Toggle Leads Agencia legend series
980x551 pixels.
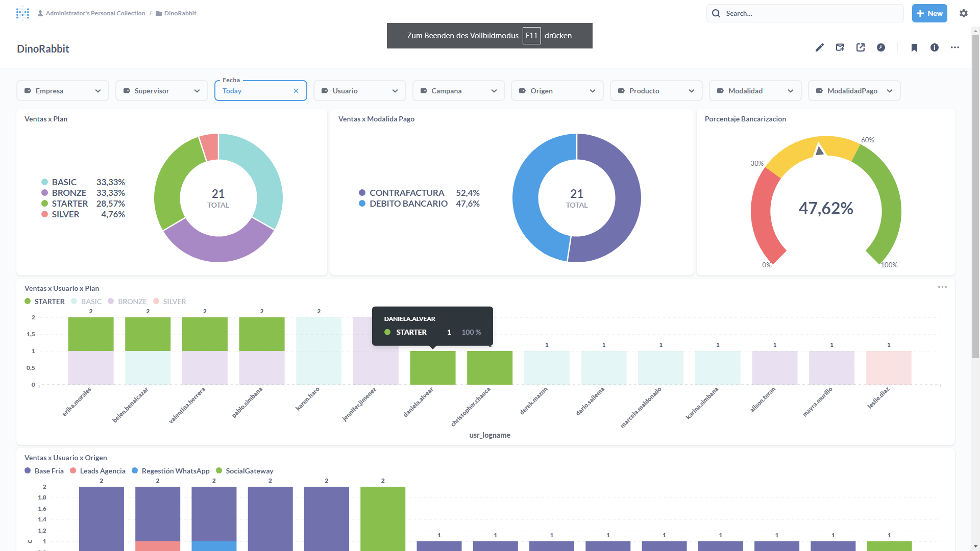102,471
